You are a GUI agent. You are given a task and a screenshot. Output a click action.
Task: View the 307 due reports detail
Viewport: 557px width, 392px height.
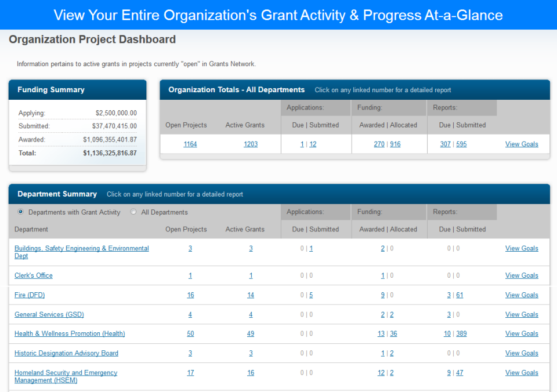point(445,144)
